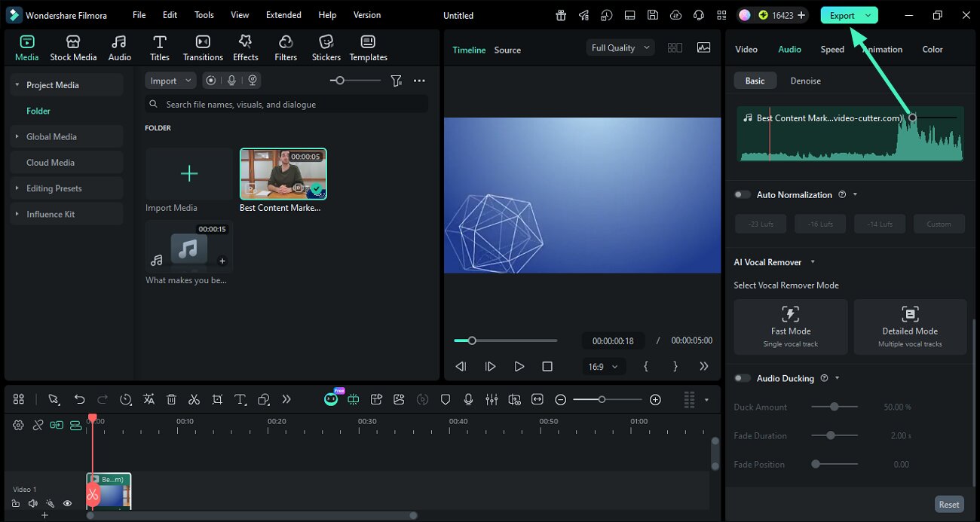Image resolution: width=980 pixels, height=522 pixels.
Task: Toggle the record circle icon beside Import
Action: (210, 81)
